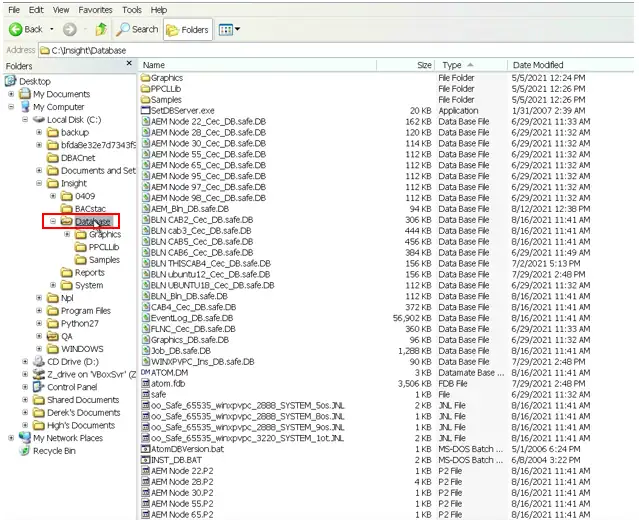Open the Tools menu

(132, 10)
